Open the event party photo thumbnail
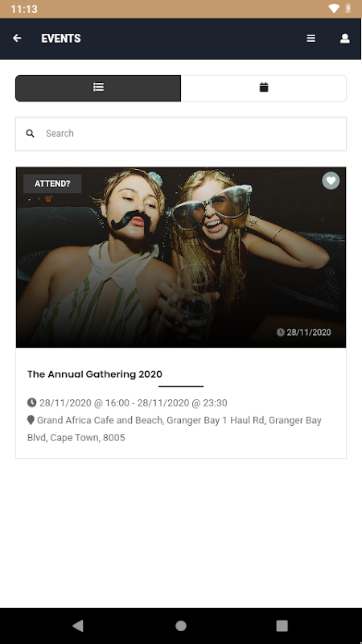The image size is (362, 644). pyautogui.click(x=181, y=257)
